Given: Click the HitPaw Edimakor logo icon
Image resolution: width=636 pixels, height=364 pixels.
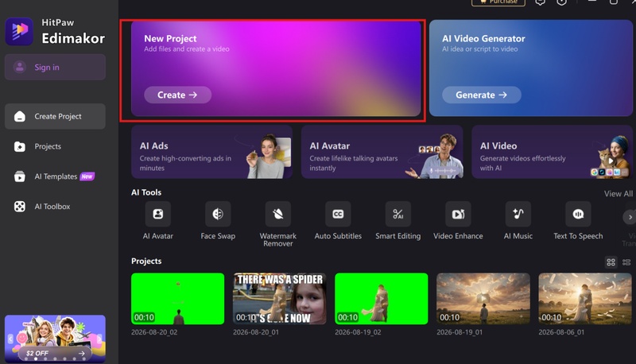Looking at the screenshot, I should point(19,31).
